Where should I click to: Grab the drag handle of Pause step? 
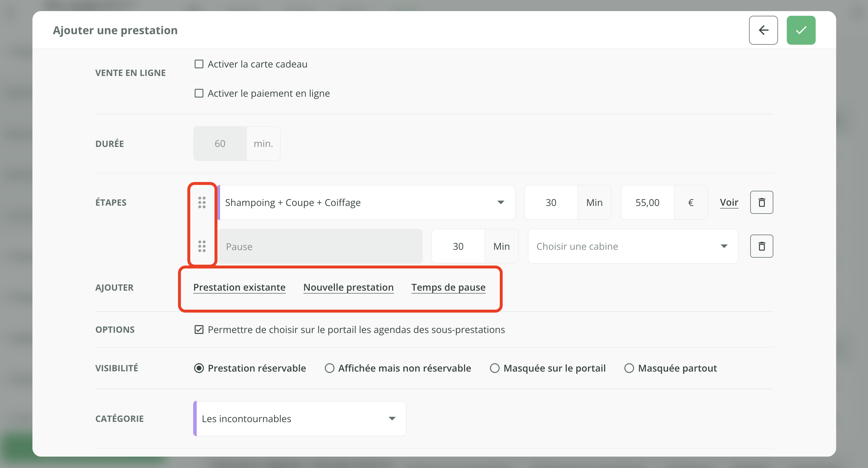202,246
